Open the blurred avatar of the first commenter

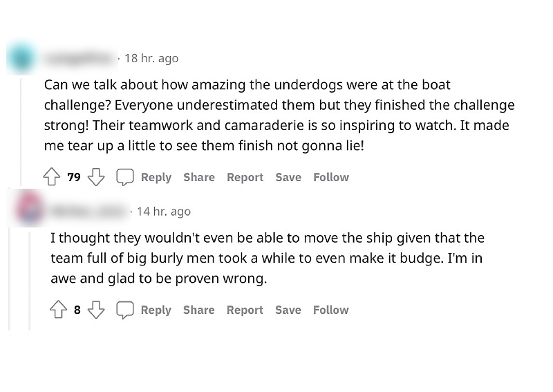[x=22, y=58]
